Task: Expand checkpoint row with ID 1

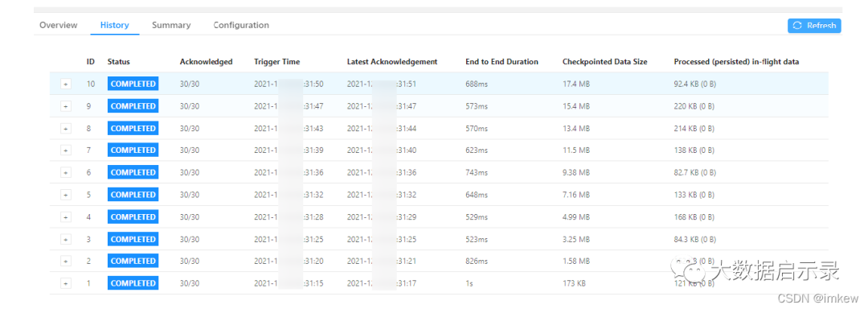Action: pos(66,283)
